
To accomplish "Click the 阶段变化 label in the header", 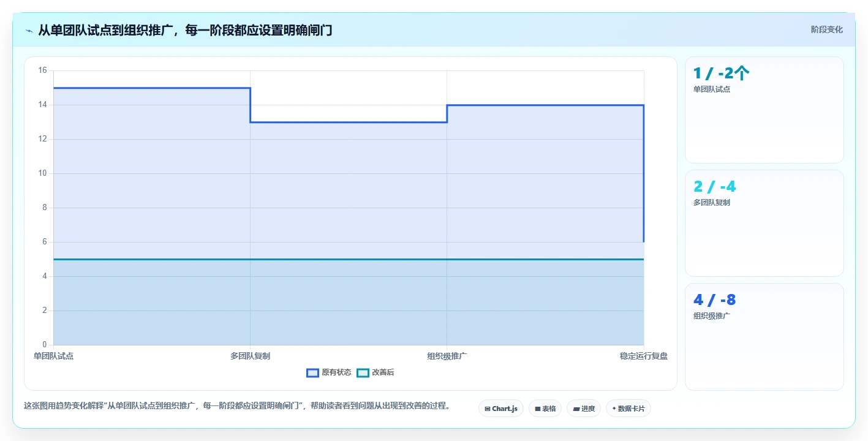I will click(x=826, y=29).
